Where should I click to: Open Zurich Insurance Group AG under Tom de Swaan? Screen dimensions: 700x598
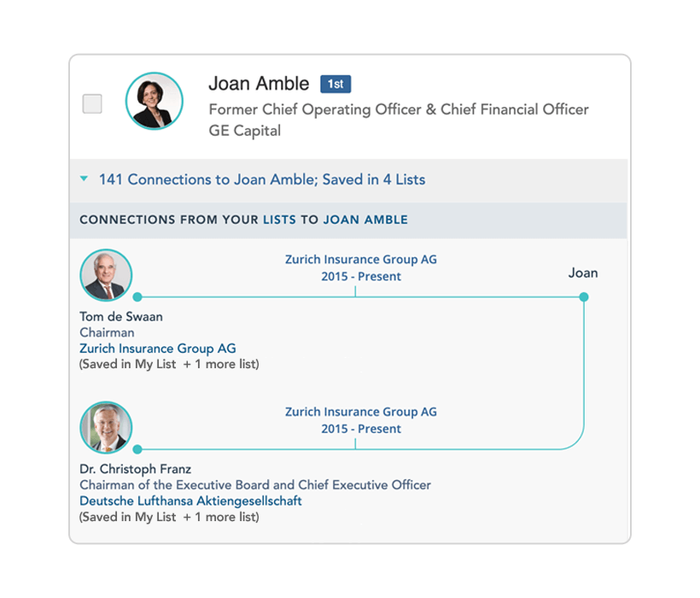[157, 349]
